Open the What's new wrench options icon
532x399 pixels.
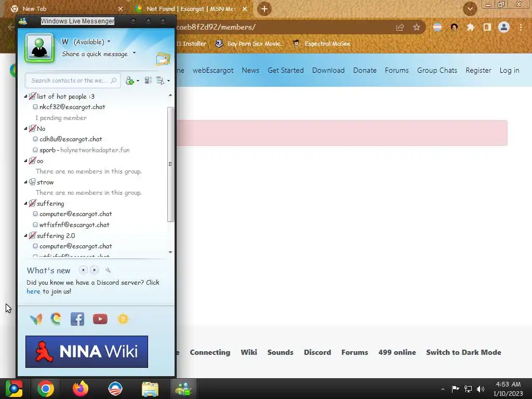(108, 270)
